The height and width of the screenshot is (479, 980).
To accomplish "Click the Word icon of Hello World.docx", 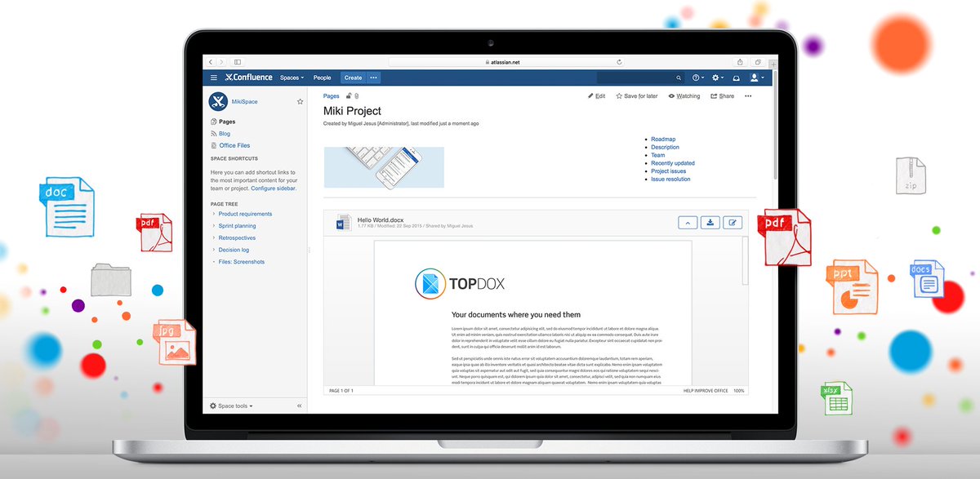I will [344, 222].
